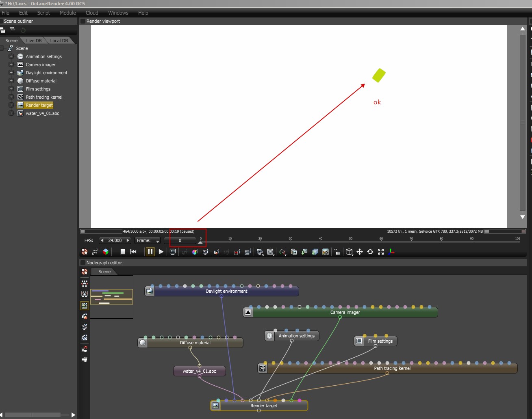Expand the Camera imager tree item
The height and width of the screenshot is (419, 532).
coord(11,65)
